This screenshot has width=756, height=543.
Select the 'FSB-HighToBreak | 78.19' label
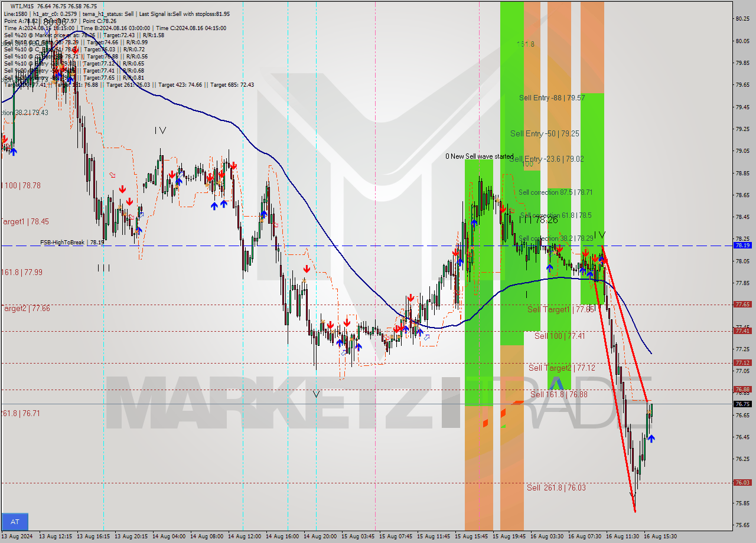pyautogui.click(x=73, y=243)
